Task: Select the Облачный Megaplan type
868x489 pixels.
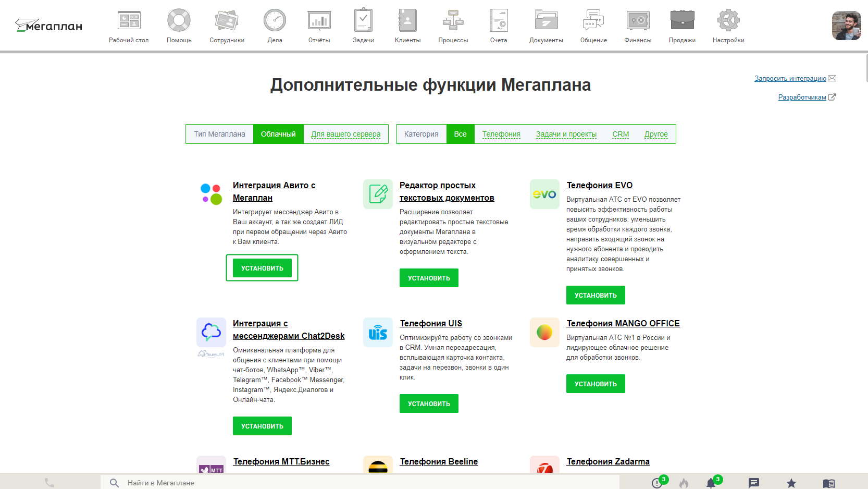Action: 278,134
